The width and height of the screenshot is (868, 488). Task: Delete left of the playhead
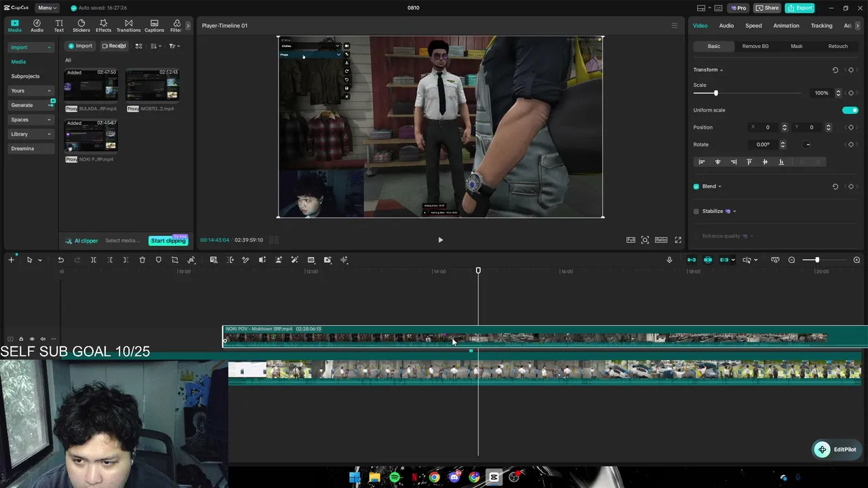coord(110,260)
